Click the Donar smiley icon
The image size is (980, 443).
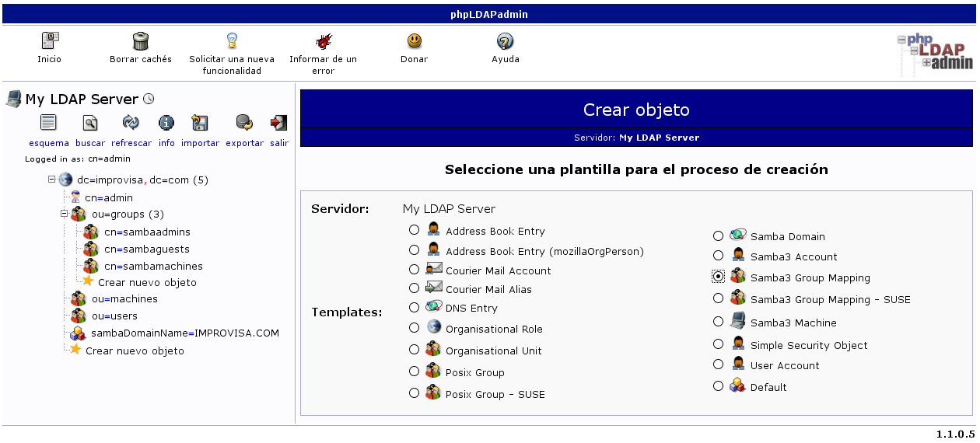(415, 40)
